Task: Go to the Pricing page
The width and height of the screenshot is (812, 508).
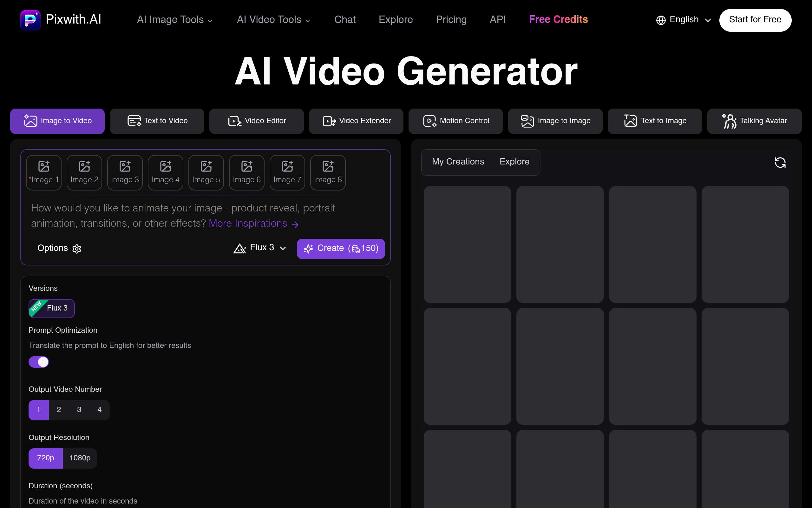Action: pyautogui.click(x=451, y=20)
